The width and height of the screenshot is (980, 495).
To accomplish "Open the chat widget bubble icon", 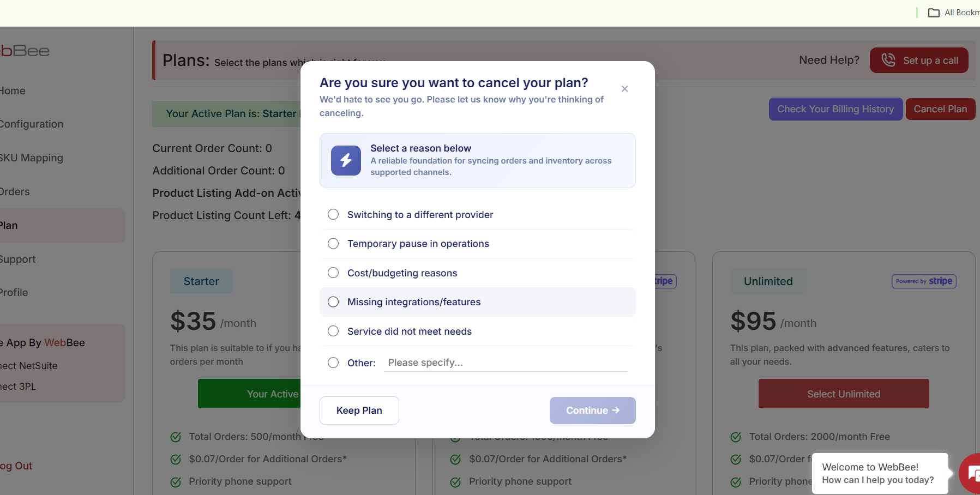I will tap(972, 473).
